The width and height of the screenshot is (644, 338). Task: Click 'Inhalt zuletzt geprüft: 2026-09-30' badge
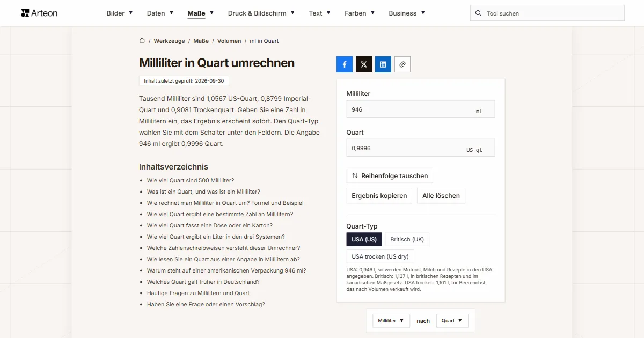[x=184, y=81]
